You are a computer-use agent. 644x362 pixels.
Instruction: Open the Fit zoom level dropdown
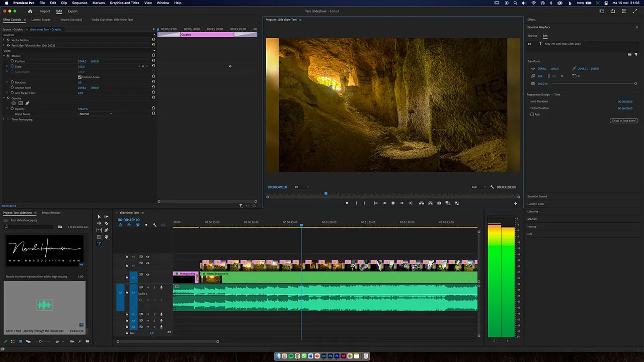pyautogui.click(x=301, y=187)
